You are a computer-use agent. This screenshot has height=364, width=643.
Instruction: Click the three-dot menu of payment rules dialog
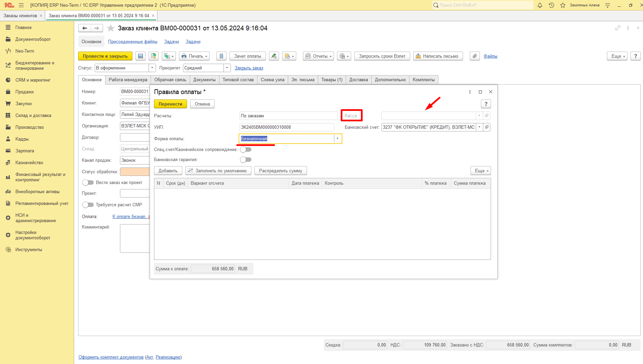coord(470,92)
